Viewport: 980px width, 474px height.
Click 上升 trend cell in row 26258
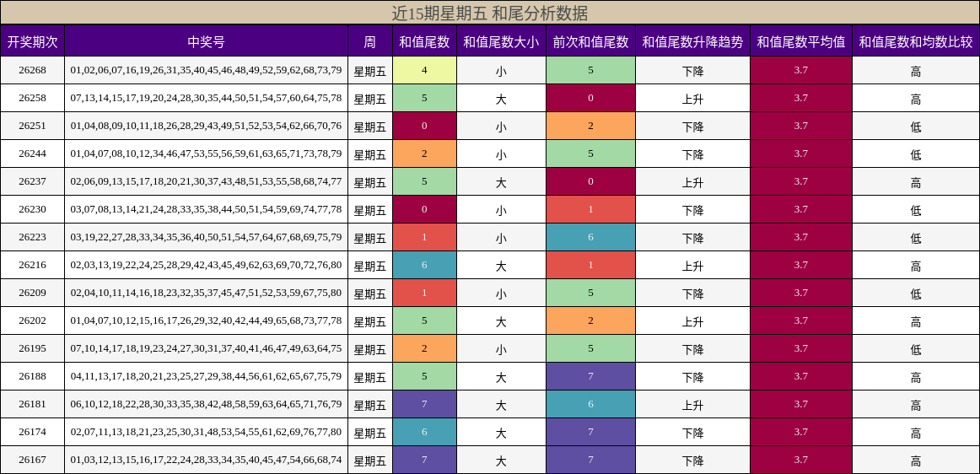pos(692,98)
